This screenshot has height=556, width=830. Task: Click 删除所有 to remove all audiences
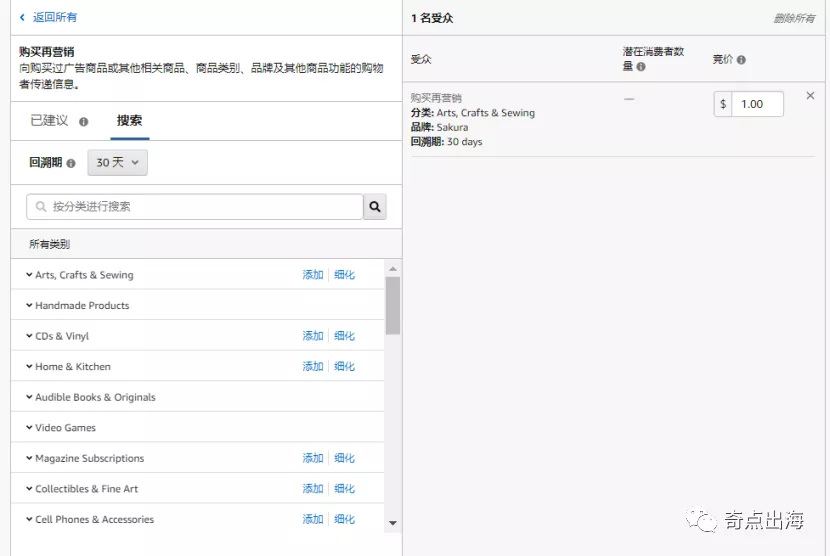[x=794, y=18]
